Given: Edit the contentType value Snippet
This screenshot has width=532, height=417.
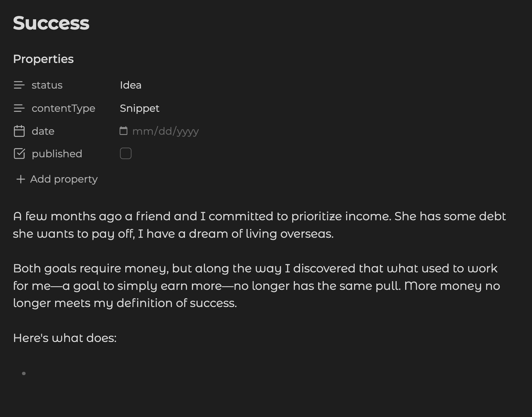Looking at the screenshot, I should [139, 108].
